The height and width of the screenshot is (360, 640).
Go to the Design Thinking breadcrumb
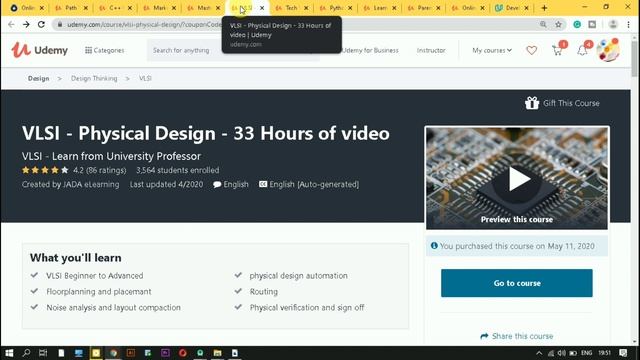tap(94, 78)
